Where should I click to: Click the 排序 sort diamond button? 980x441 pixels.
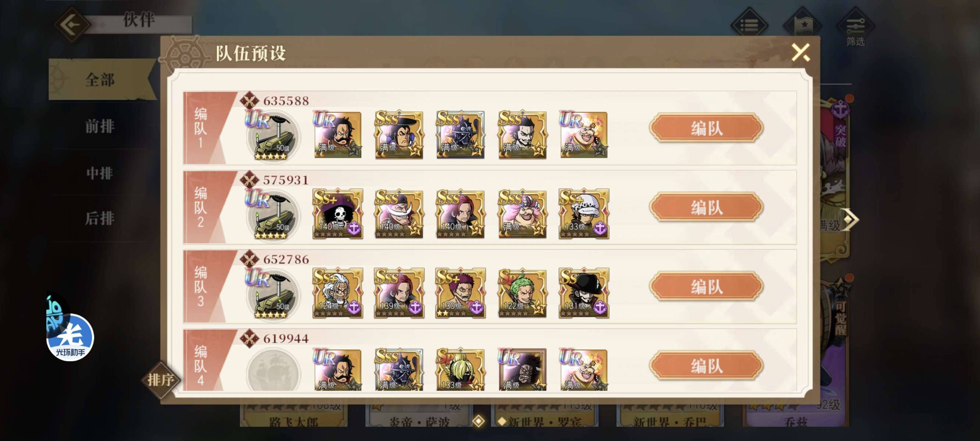pos(161,379)
